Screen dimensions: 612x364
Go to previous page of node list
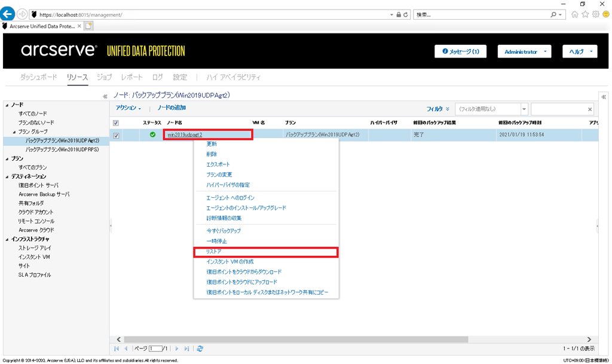126,348
